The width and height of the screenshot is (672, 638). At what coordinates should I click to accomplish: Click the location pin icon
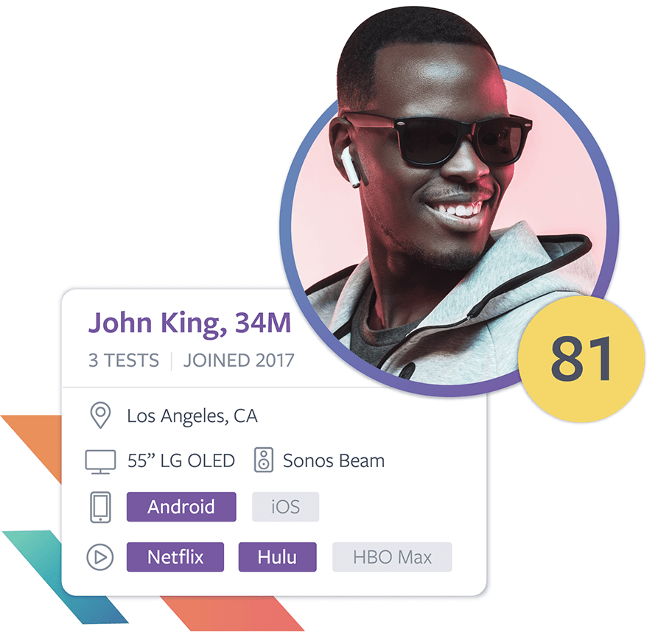click(101, 416)
